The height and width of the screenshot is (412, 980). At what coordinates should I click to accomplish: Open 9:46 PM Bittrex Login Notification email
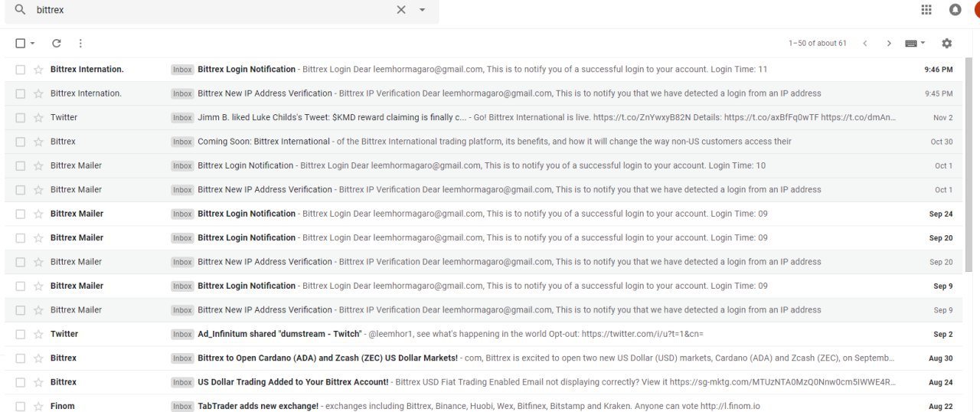click(x=484, y=70)
